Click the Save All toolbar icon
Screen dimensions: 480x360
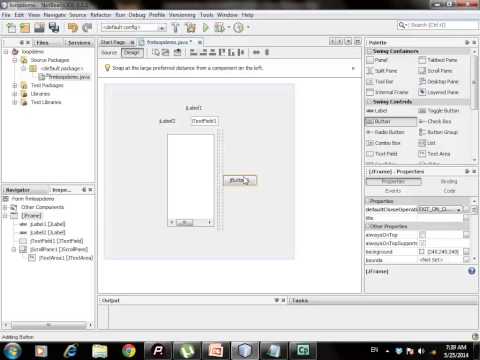(x=54, y=28)
